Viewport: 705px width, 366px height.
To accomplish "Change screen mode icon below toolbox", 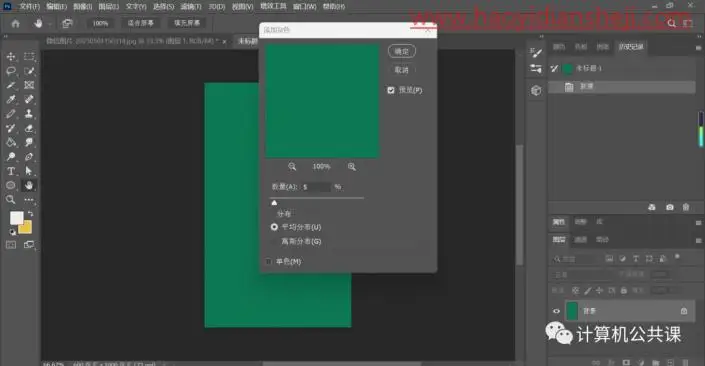I will point(29,245).
